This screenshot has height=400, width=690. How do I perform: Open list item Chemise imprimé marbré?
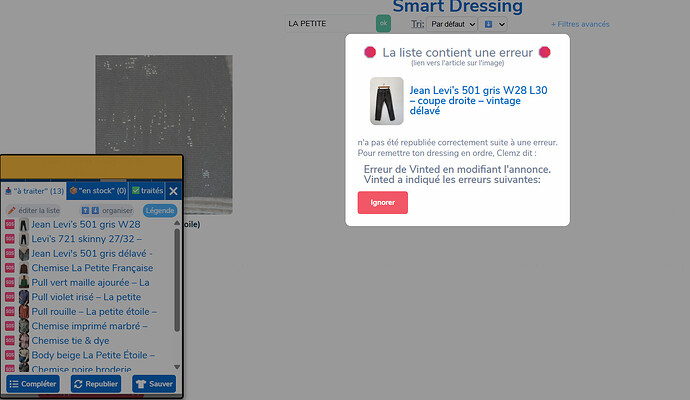[x=89, y=326]
